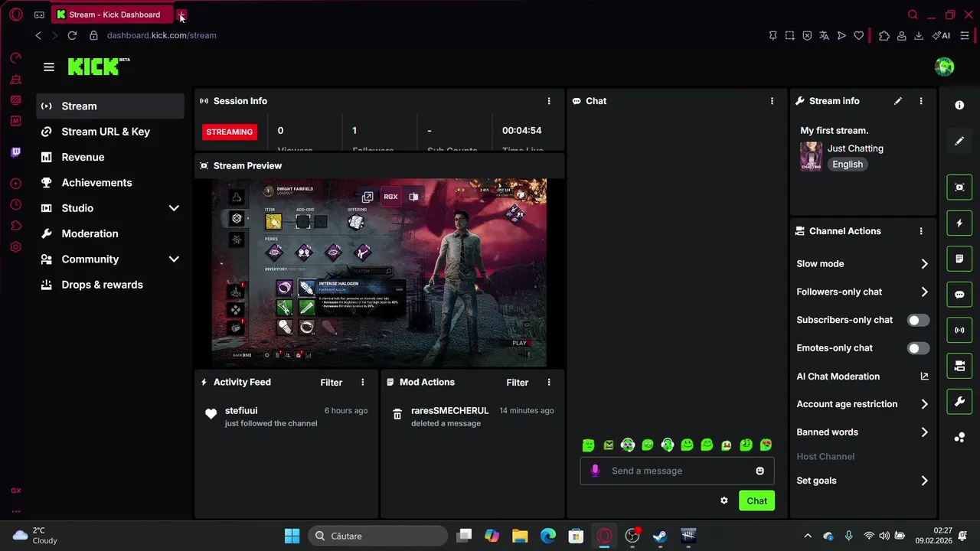980x551 pixels.
Task: Open Channel Actions three-dot menu
Action: tap(921, 231)
